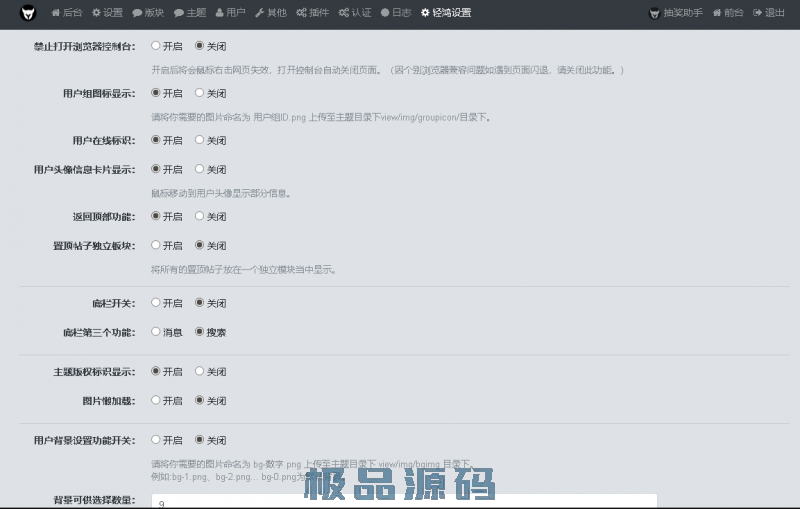Disable 用户组图标显示 with 关闭
The width and height of the screenshot is (800, 509).
tap(199, 93)
